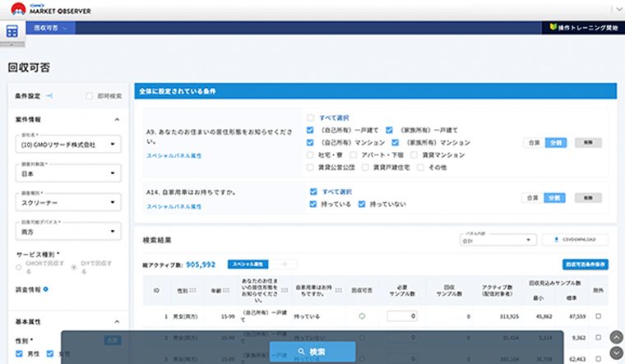Click the collapse panel icon beside 条件設定
Screen dimensions: 625x364
click(x=49, y=95)
